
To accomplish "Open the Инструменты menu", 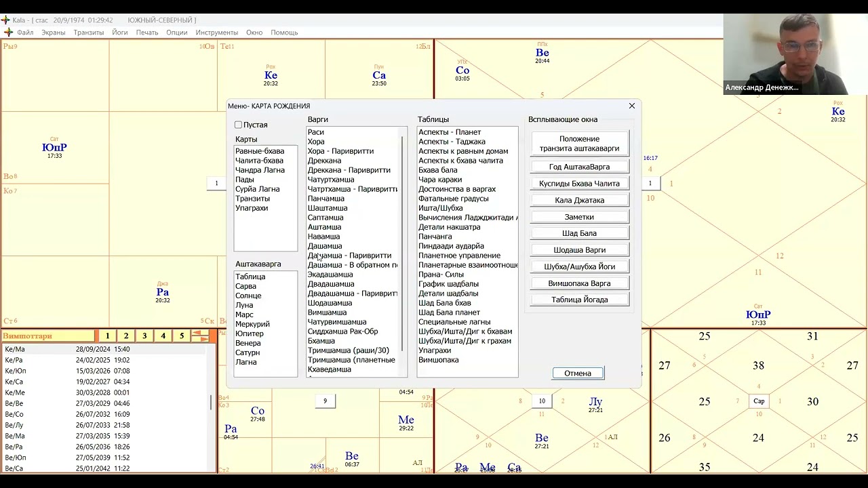I will (217, 33).
